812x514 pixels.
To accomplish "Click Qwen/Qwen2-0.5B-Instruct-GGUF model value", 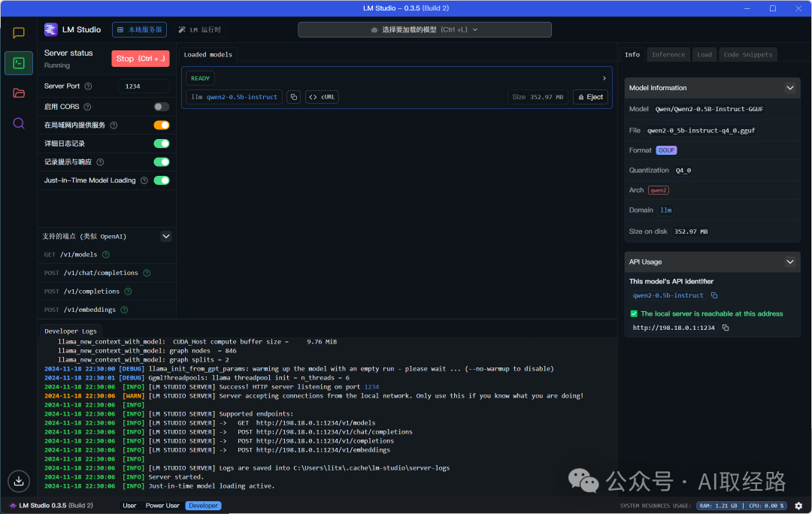I will pyautogui.click(x=709, y=109).
